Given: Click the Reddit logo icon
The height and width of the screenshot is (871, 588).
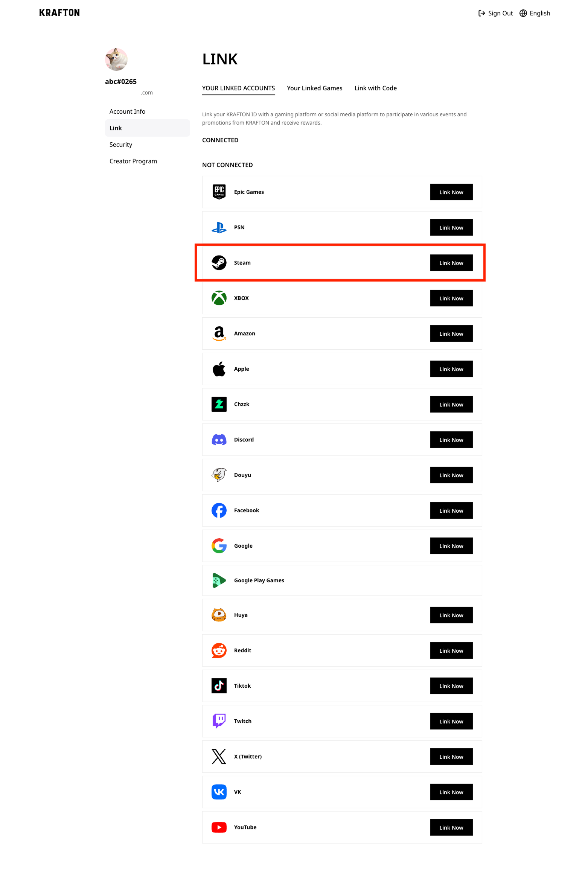Looking at the screenshot, I should (x=219, y=650).
